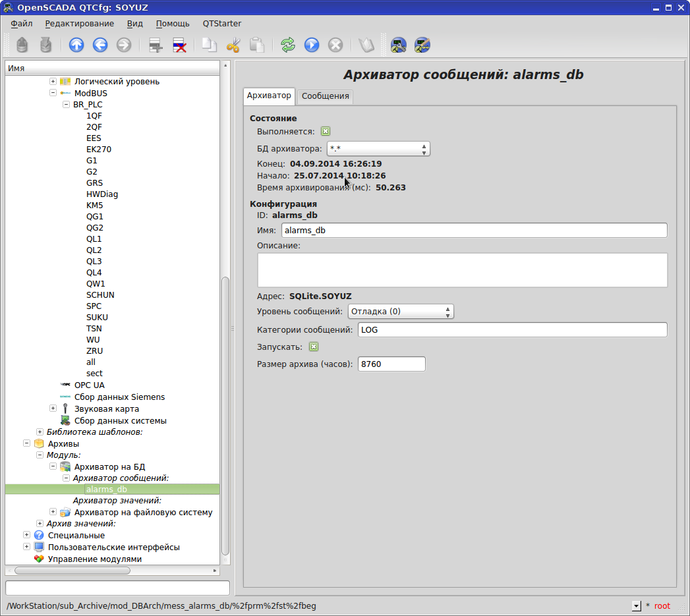The width and height of the screenshot is (690, 616).
Task: Select SCHUN tree item
Action: tap(100, 294)
